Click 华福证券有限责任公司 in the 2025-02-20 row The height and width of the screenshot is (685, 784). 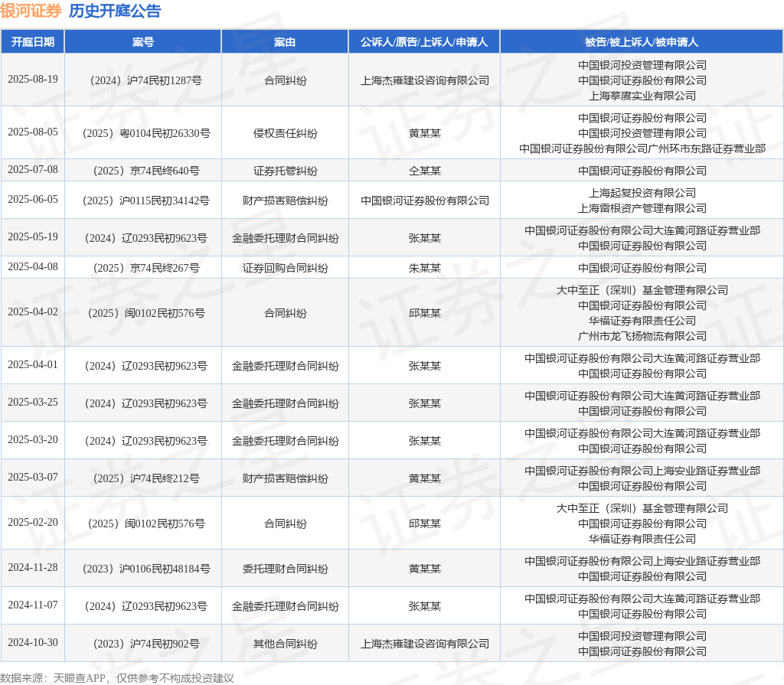642,539
